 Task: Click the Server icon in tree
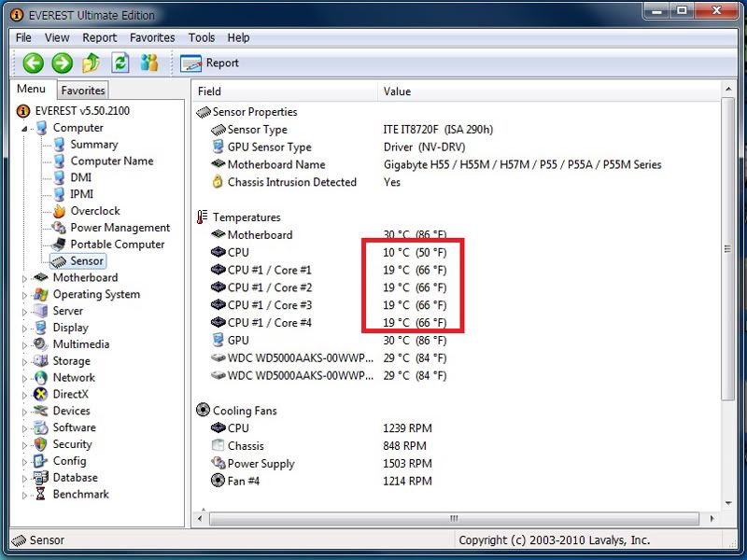[x=41, y=311]
